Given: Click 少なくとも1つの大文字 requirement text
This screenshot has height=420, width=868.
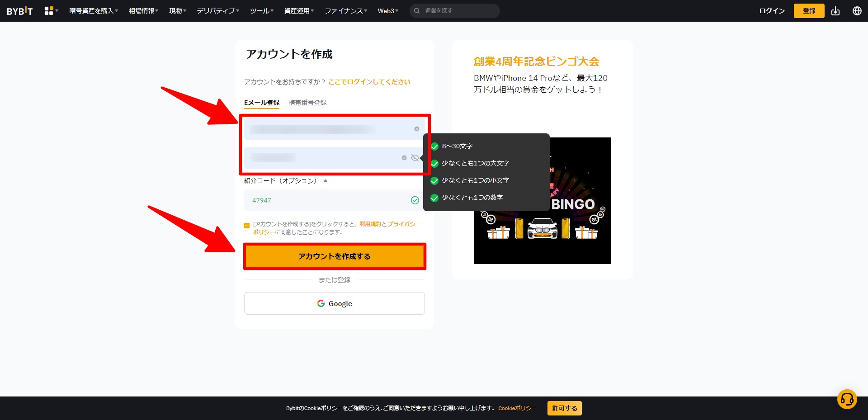Looking at the screenshot, I should [476, 163].
